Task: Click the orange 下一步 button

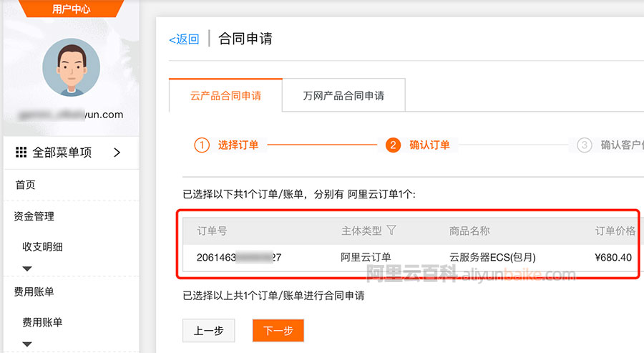Action: [x=278, y=330]
